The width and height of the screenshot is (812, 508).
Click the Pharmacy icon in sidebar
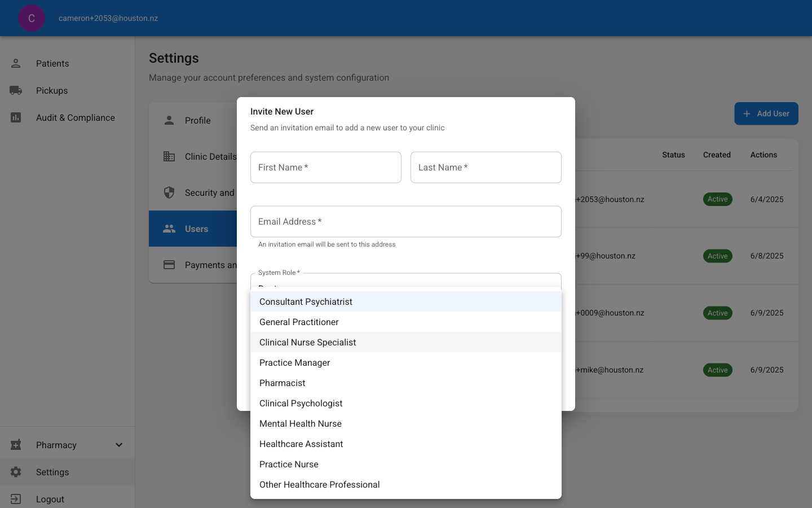click(x=16, y=445)
